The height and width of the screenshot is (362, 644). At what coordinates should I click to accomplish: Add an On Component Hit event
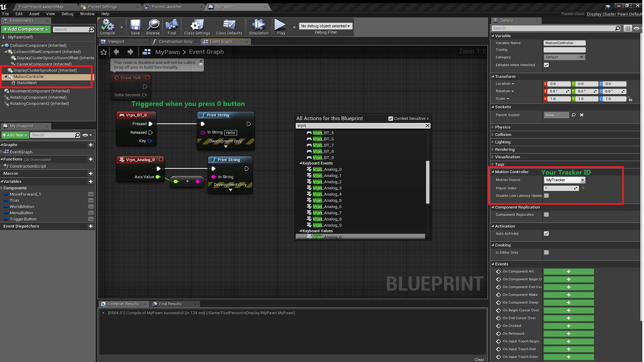point(569,271)
